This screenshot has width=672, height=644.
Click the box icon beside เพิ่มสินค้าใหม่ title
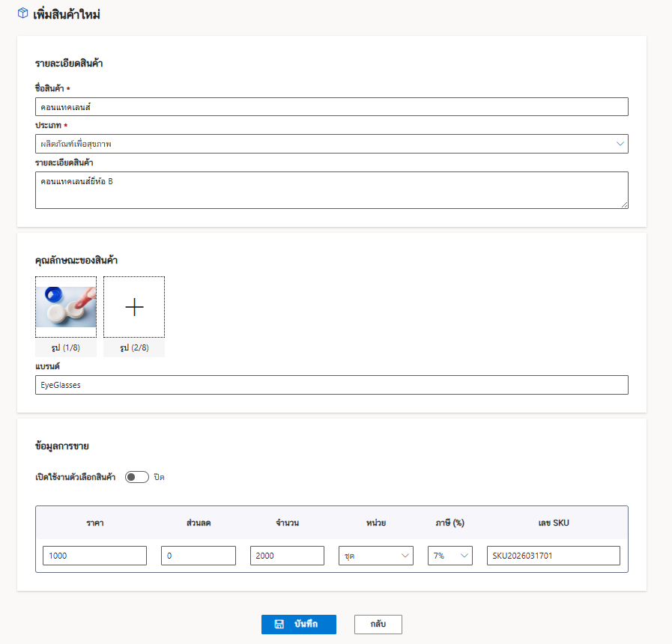[x=22, y=13]
